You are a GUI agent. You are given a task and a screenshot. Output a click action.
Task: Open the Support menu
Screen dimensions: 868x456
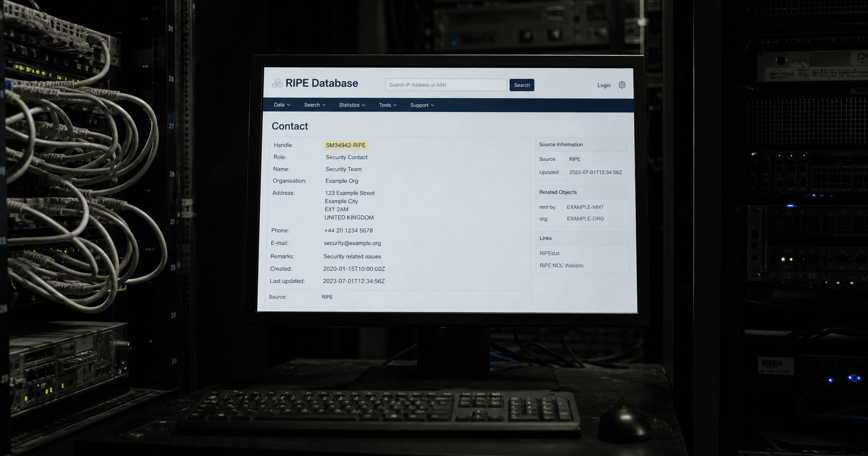tap(422, 105)
